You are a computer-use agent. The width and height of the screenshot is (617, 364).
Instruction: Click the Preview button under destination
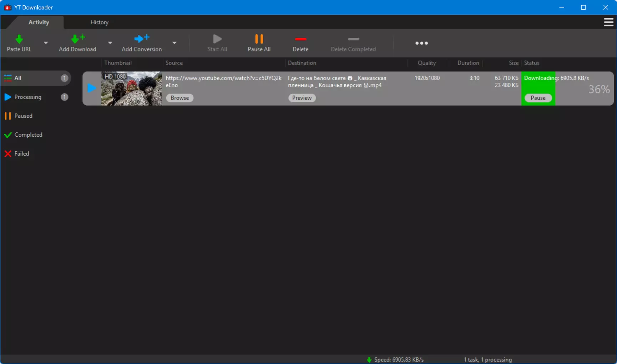(302, 98)
